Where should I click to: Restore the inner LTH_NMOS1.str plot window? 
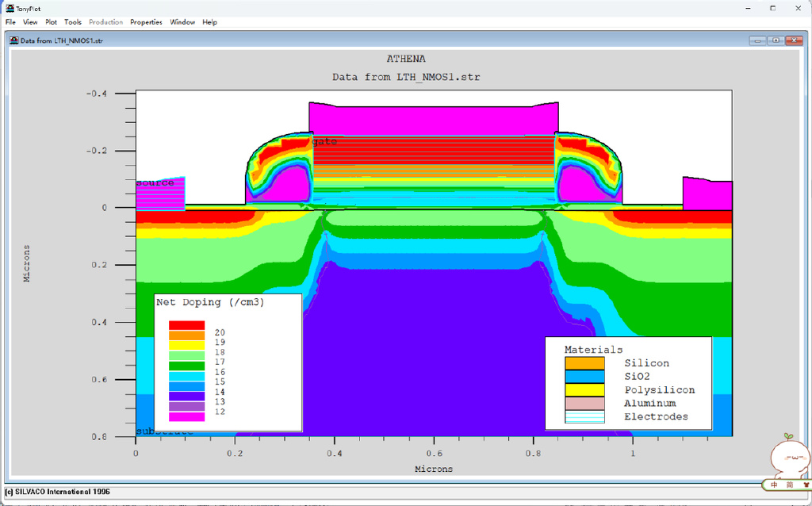[x=776, y=40]
